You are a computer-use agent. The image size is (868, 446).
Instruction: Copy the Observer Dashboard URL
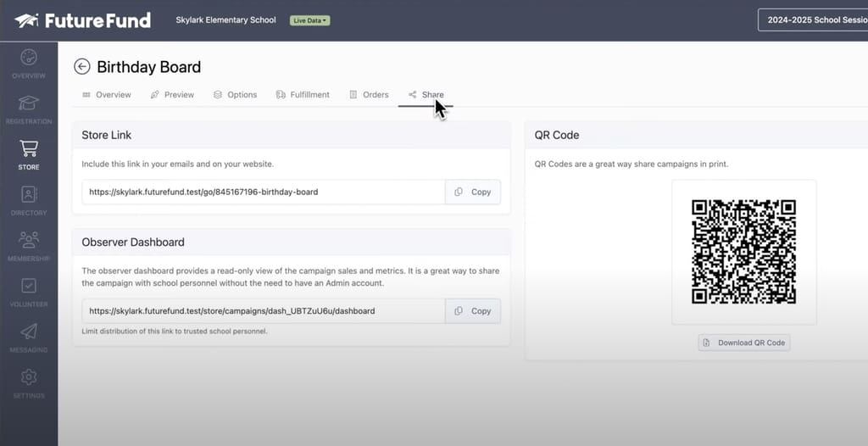(x=473, y=311)
